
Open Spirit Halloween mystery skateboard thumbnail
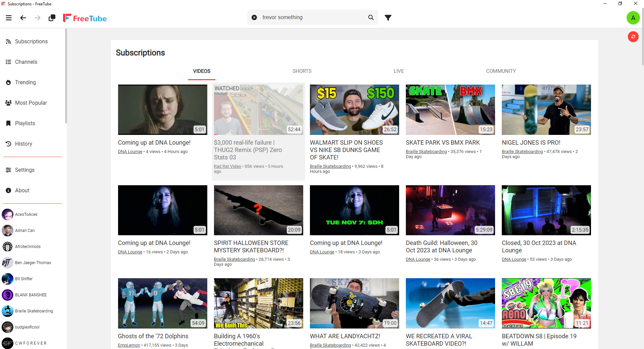pyautogui.click(x=258, y=210)
